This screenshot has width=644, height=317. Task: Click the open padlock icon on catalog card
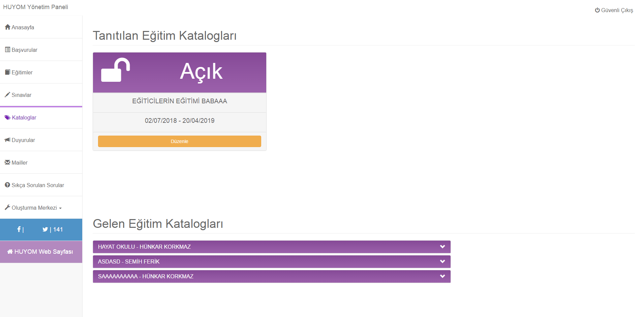click(x=116, y=70)
